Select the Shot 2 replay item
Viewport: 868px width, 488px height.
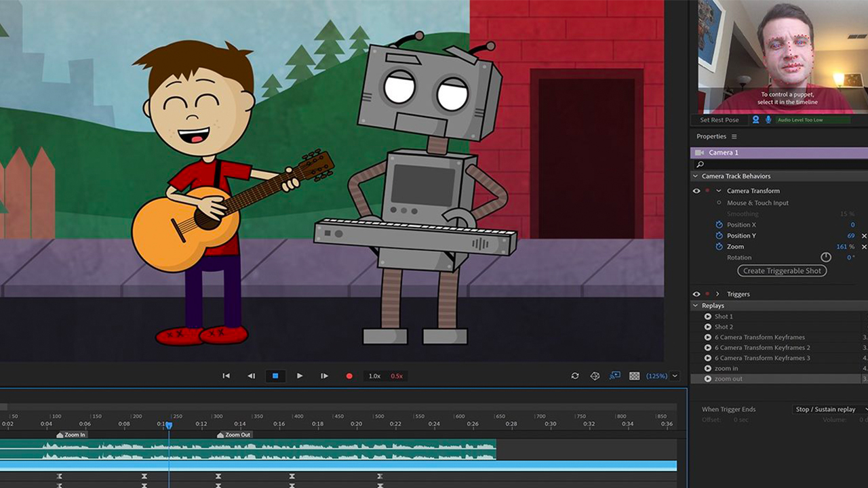[x=724, y=327]
